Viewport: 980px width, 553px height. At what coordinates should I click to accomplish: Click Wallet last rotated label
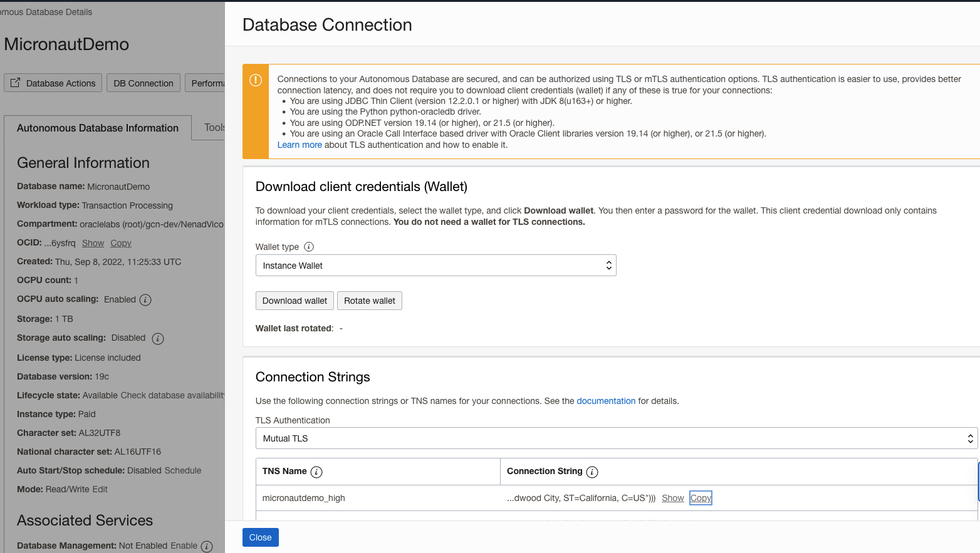coord(295,328)
